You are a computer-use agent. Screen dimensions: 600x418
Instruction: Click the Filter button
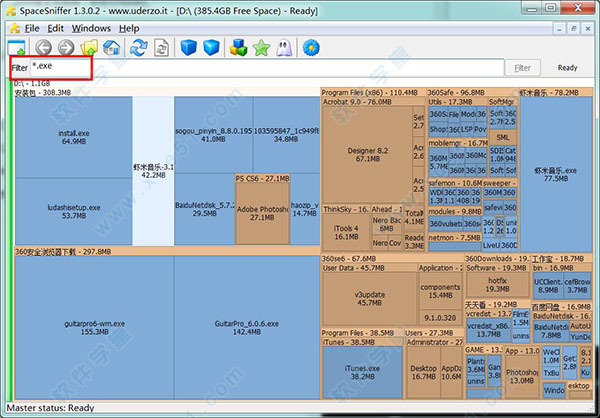[x=523, y=68]
